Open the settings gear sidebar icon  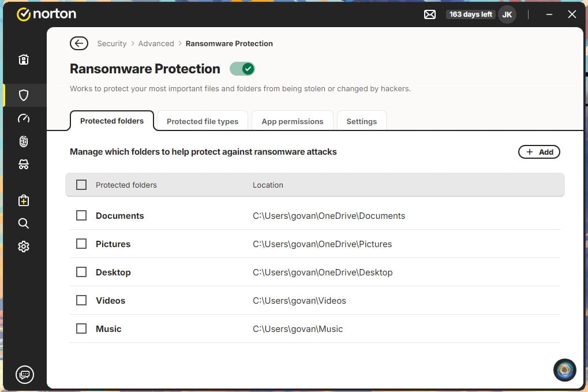24,247
